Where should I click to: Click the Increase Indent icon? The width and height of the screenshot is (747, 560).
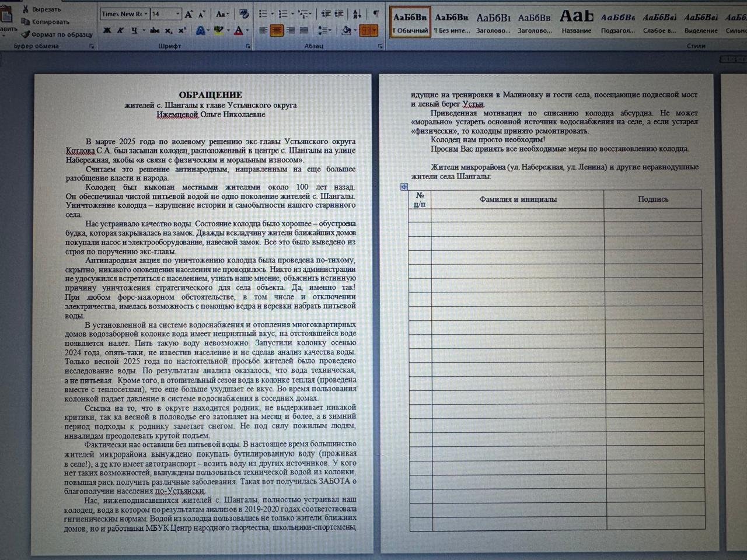339,14
